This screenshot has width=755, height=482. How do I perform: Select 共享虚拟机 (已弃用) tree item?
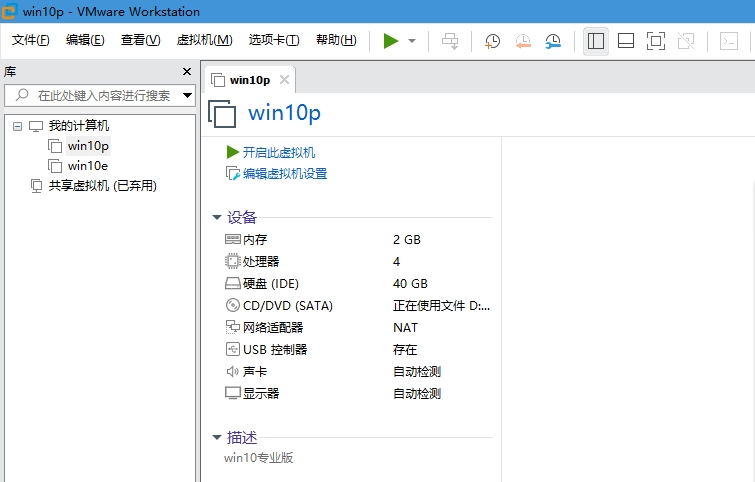pyautogui.click(x=103, y=186)
